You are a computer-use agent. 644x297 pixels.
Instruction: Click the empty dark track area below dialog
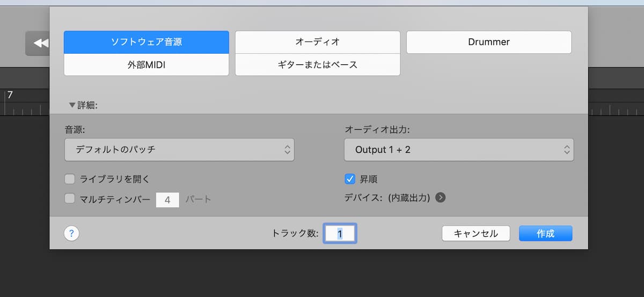pos(322,273)
